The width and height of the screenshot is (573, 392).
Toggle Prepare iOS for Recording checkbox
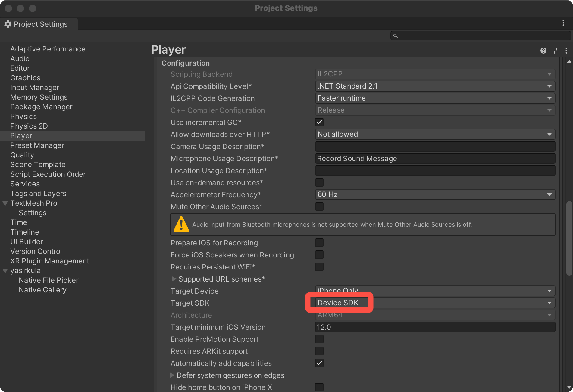tap(319, 243)
